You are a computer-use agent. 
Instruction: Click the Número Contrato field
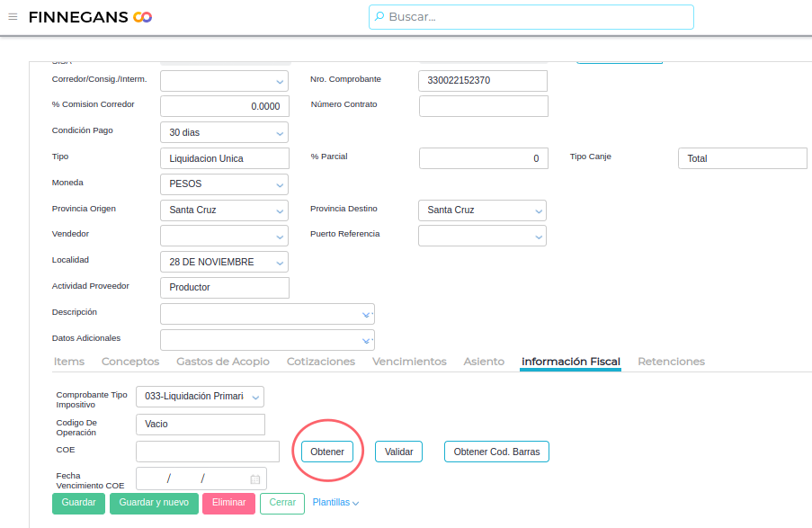coord(484,106)
